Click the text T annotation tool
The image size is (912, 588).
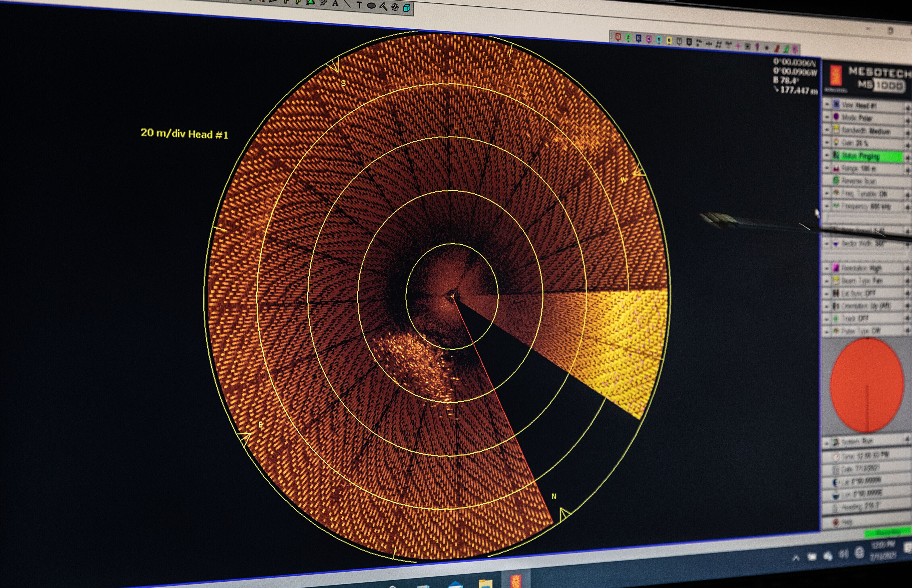coord(359,5)
